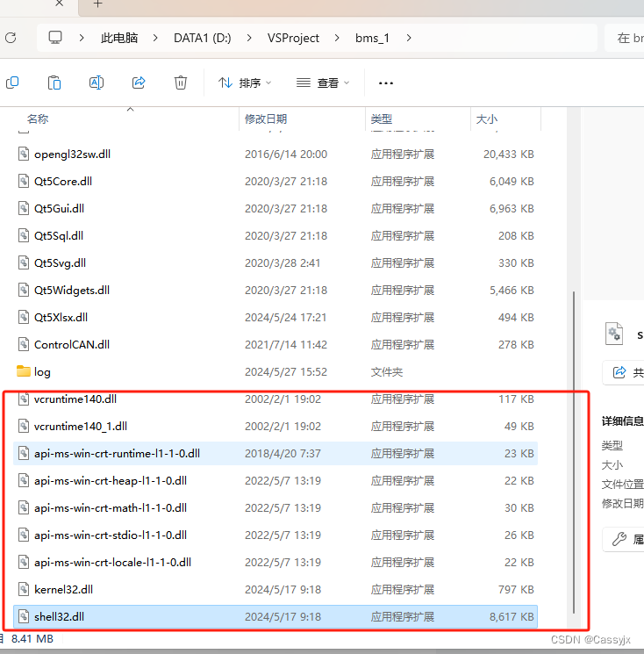Select api-ms-win-crt-runtime-l1-1-0.dll
The image size is (644, 654).
[275, 453]
